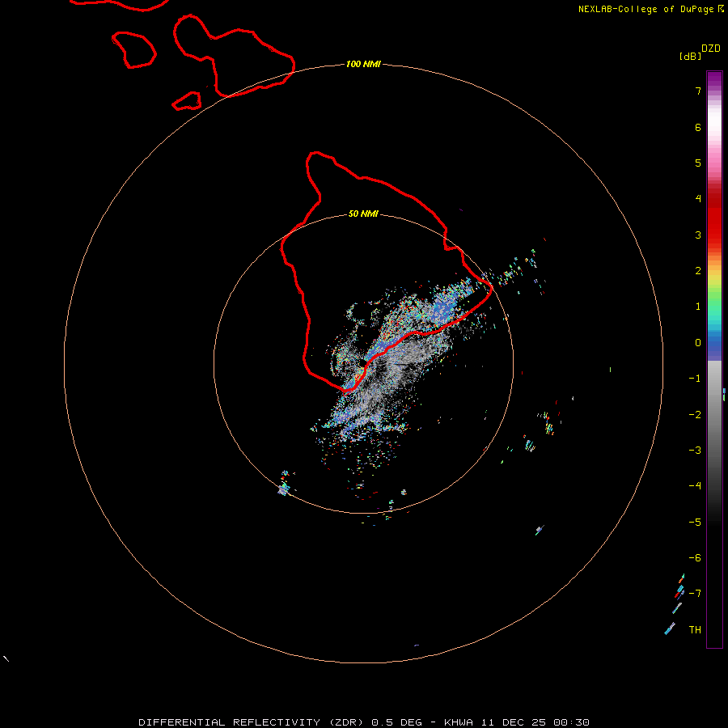Click the 1 value on the color scale

pyautogui.click(x=698, y=307)
